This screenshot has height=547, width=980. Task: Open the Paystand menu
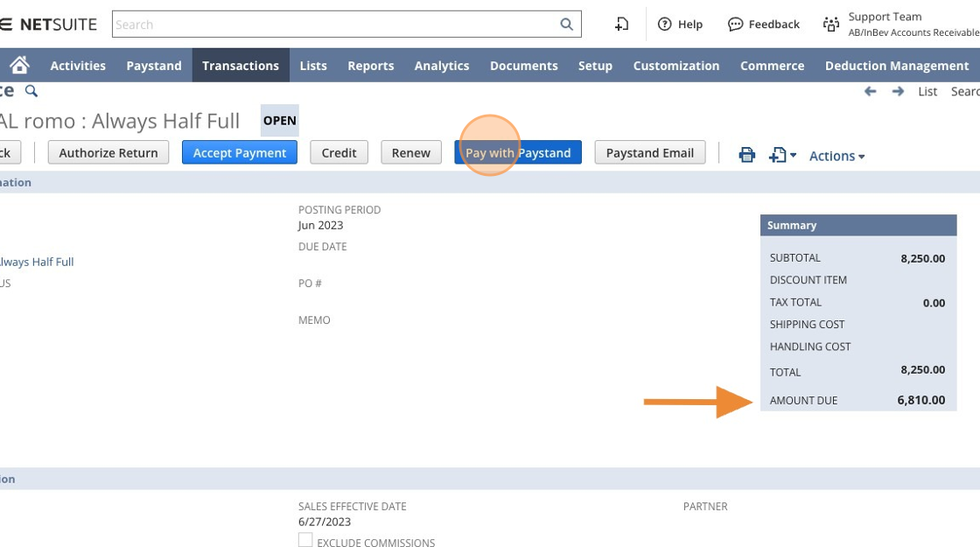[154, 66]
